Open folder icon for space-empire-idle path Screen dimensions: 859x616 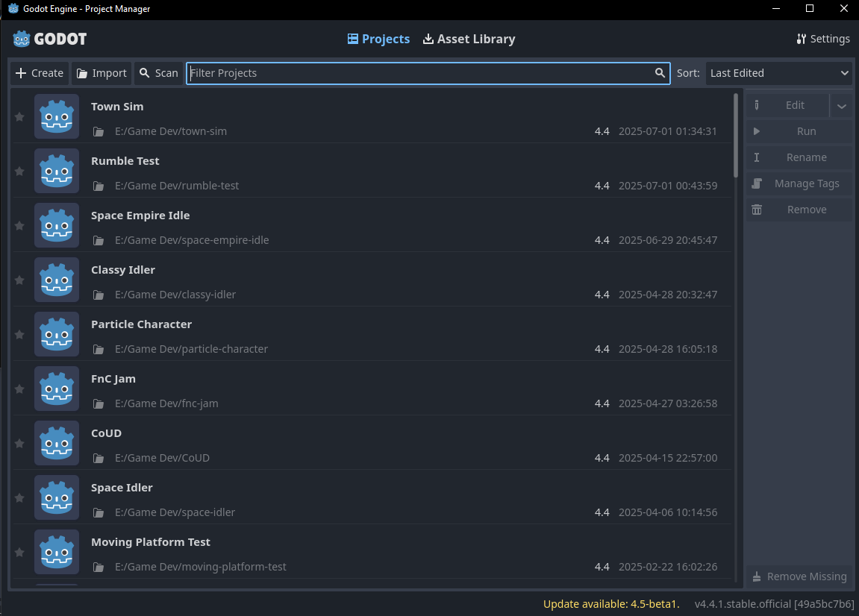99,240
